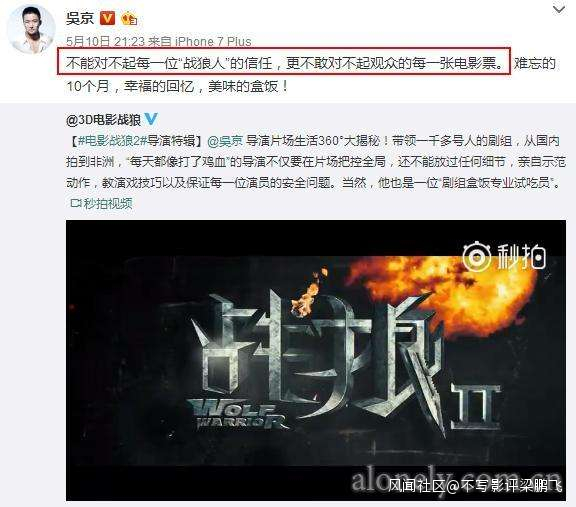Screen dimensions: 576x507
Task: Click the video camera icon before 秒拍视频
Action: coord(76,203)
